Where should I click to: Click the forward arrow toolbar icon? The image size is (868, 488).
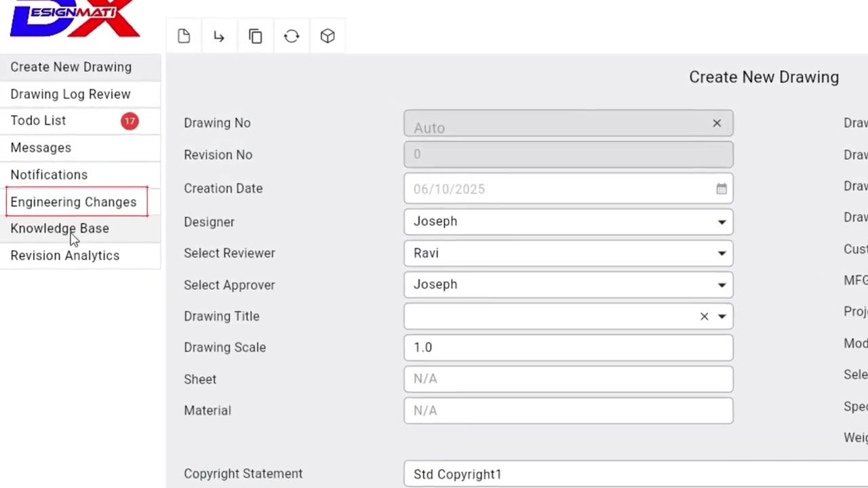[x=219, y=36]
